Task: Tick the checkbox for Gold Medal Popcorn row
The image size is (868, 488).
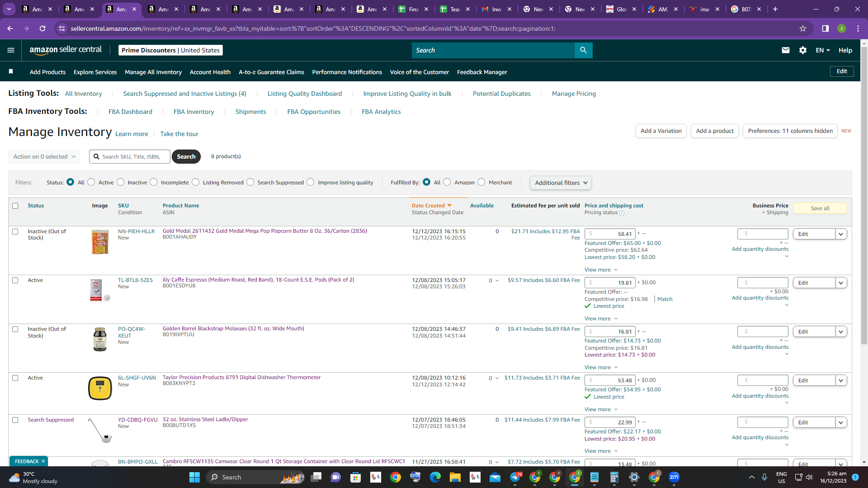Action: (15, 232)
